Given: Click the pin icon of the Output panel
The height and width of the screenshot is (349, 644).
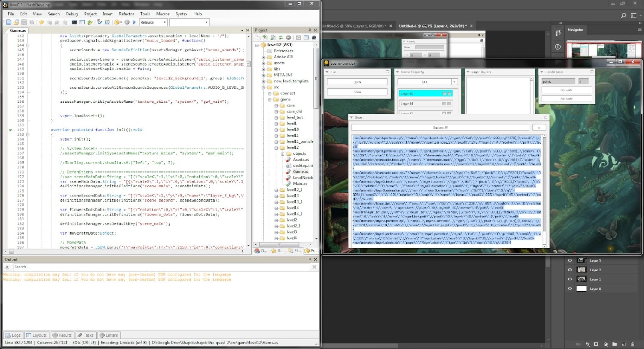Looking at the screenshot, I should pos(310,259).
